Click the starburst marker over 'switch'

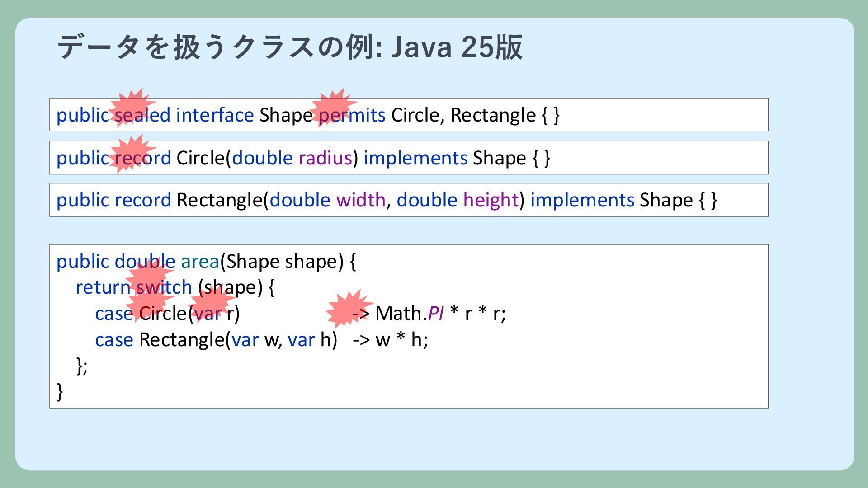[149, 276]
